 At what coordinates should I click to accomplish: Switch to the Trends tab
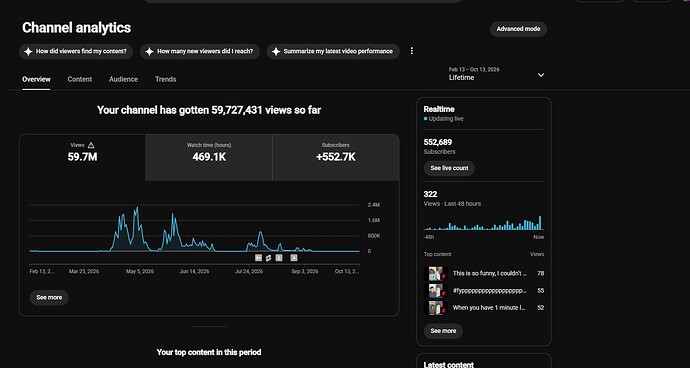point(165,79)
